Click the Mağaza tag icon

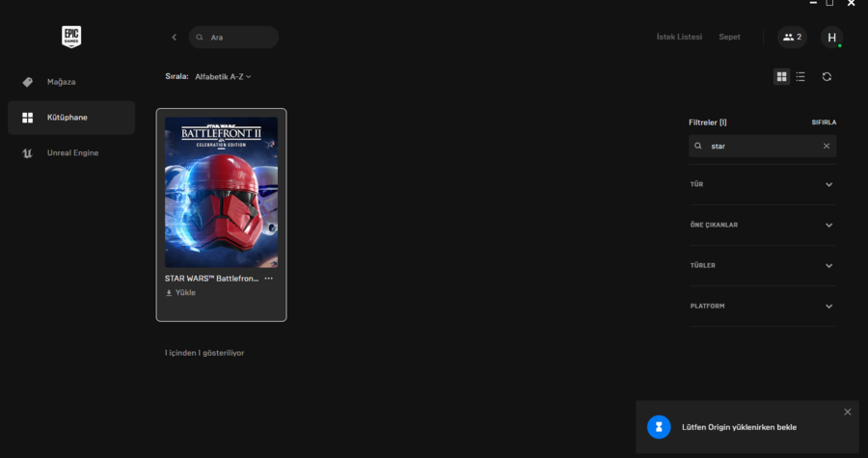(x=27, y=82)
